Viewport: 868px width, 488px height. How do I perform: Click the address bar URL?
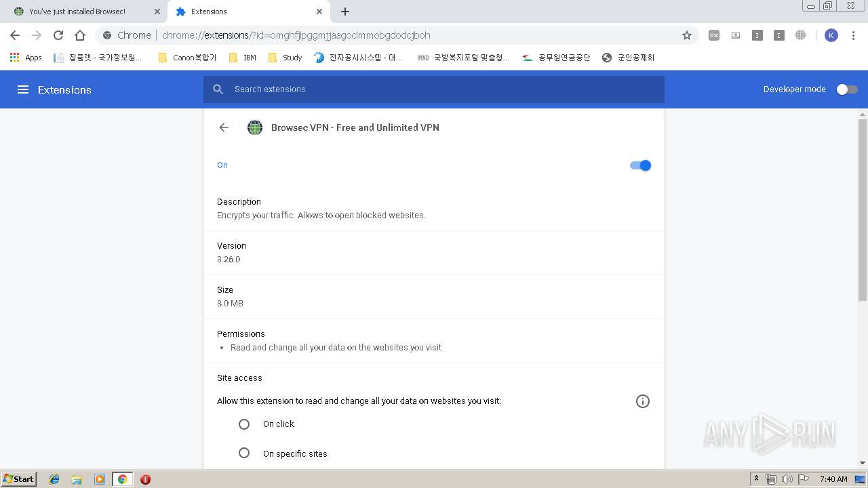pos(296,35)
